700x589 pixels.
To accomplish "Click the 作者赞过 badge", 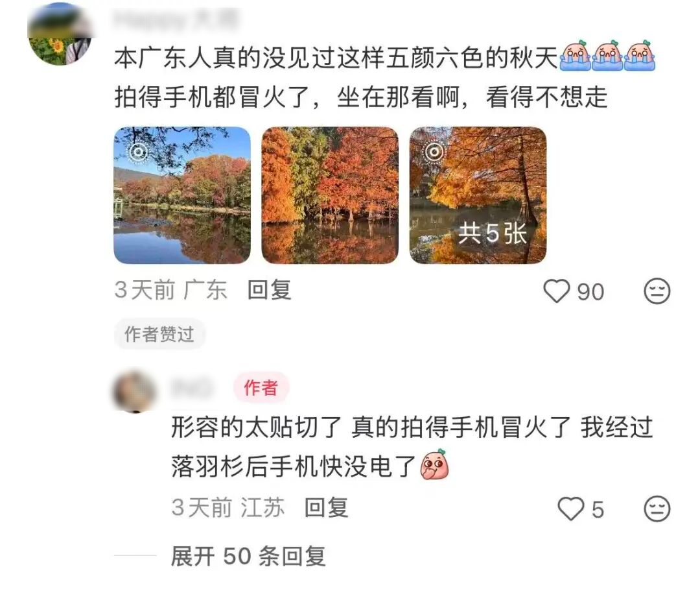I will [159, 334].
